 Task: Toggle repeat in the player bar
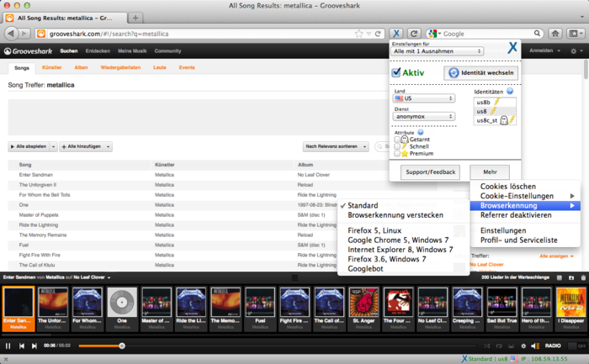[499, 346]
